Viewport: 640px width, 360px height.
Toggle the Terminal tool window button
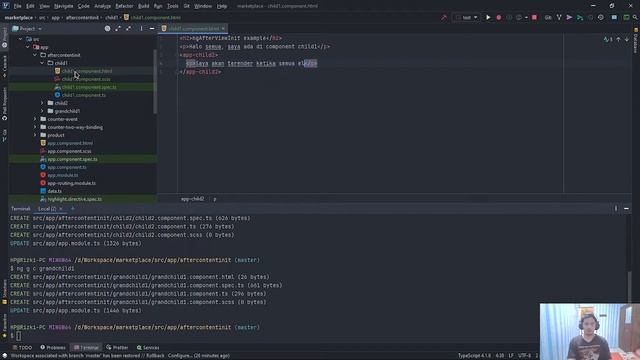[x=86, y=347]
